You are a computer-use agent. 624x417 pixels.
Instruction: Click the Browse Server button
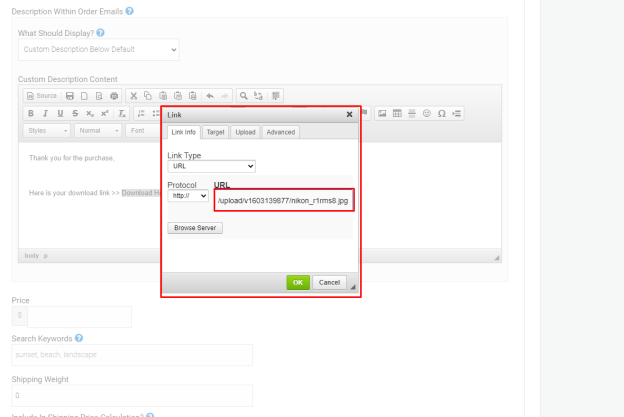(195, 228)
